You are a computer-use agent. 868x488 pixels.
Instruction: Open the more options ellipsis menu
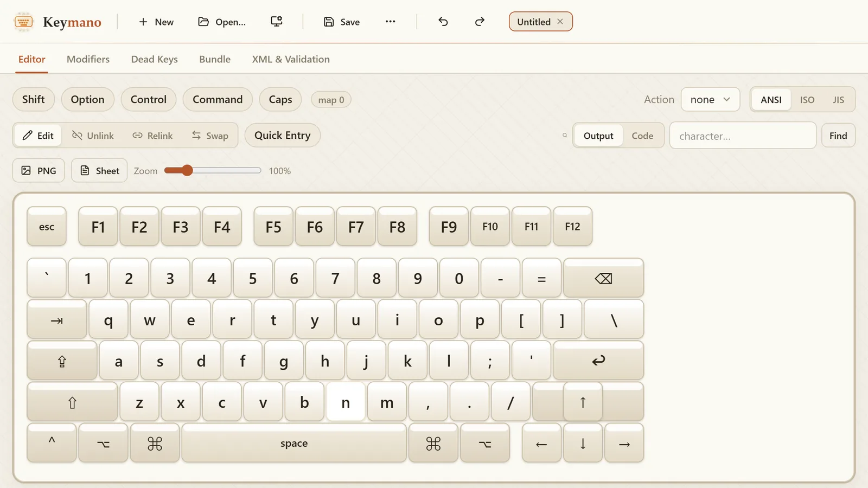click(x=391, y=22)
